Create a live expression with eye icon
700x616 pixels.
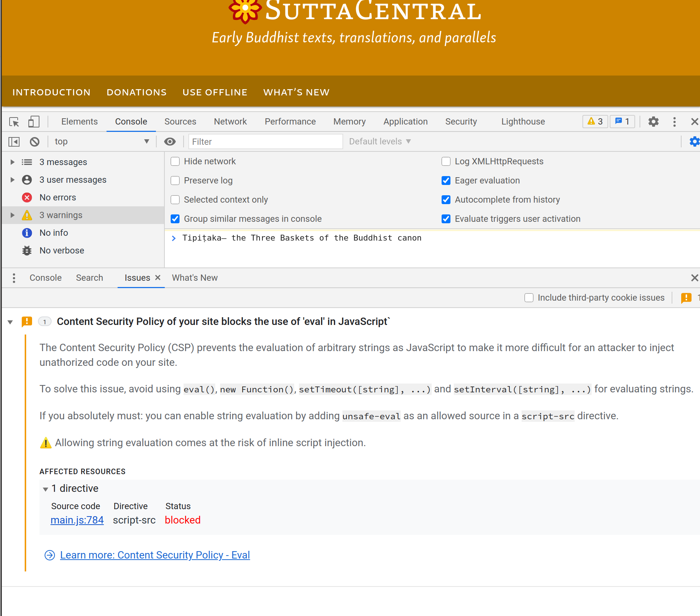point(170,141)
